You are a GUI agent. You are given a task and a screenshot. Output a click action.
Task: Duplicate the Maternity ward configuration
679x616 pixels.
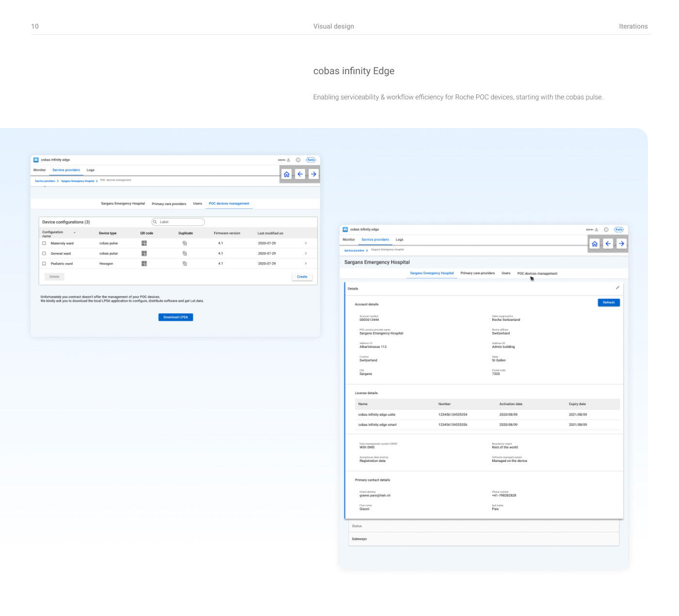185,243
